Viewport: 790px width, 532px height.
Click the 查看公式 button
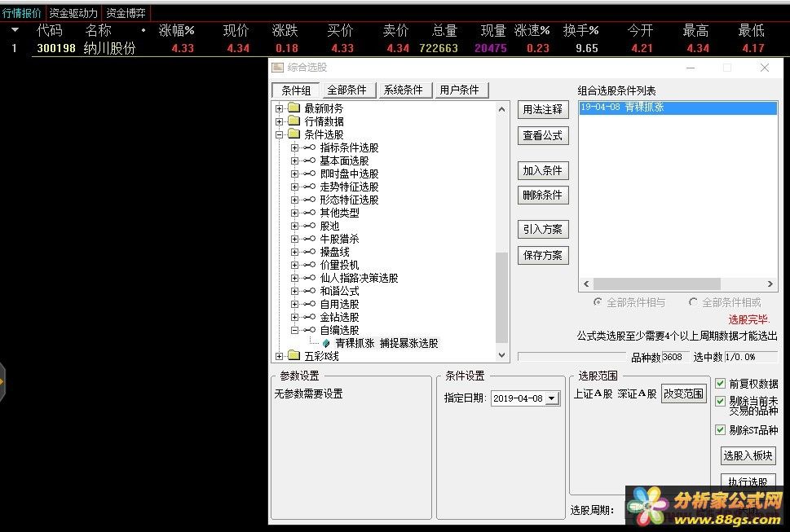tap(543, 135)
